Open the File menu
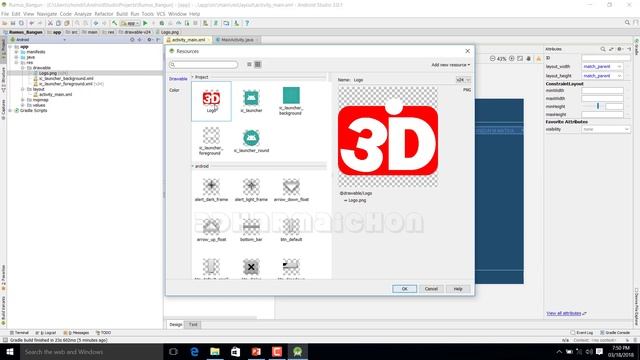 coord(5,14)
